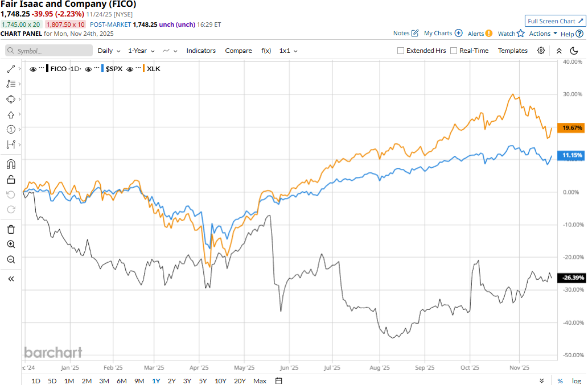Hide the $SPX comparison line
The height and width of the screenshot is (385, 588).
(88, 69)
